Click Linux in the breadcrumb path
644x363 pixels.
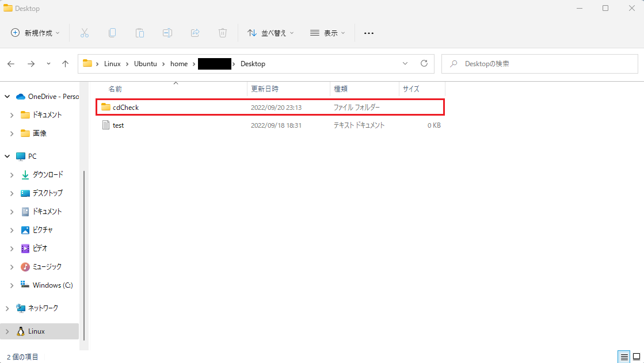point(112,64)
